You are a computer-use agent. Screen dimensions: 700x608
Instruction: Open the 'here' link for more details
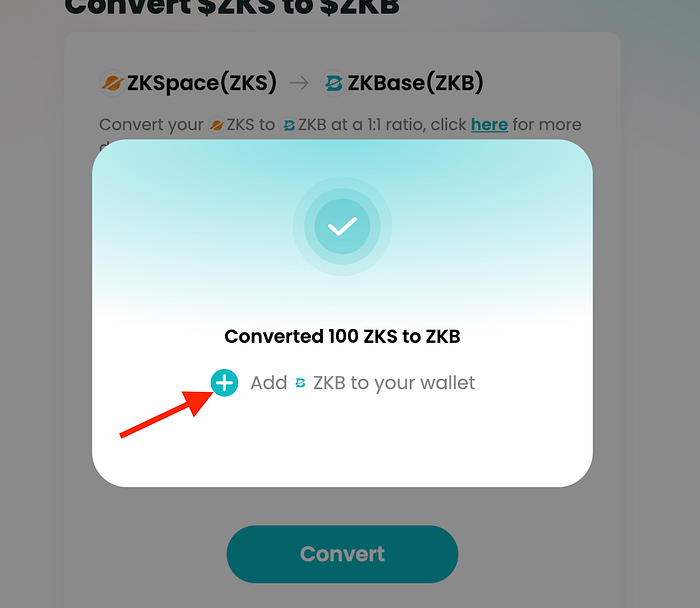click(489, 125)
